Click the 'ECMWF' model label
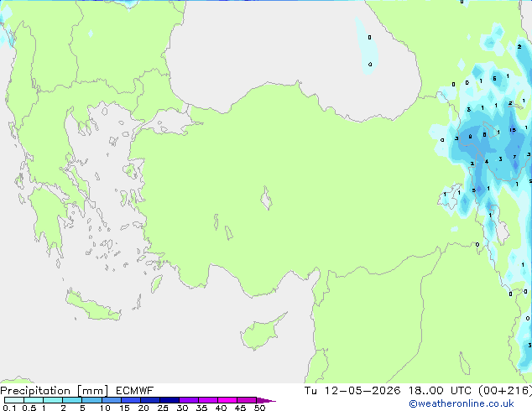Viewport: 532px width, 411px height. pos(134,391)
